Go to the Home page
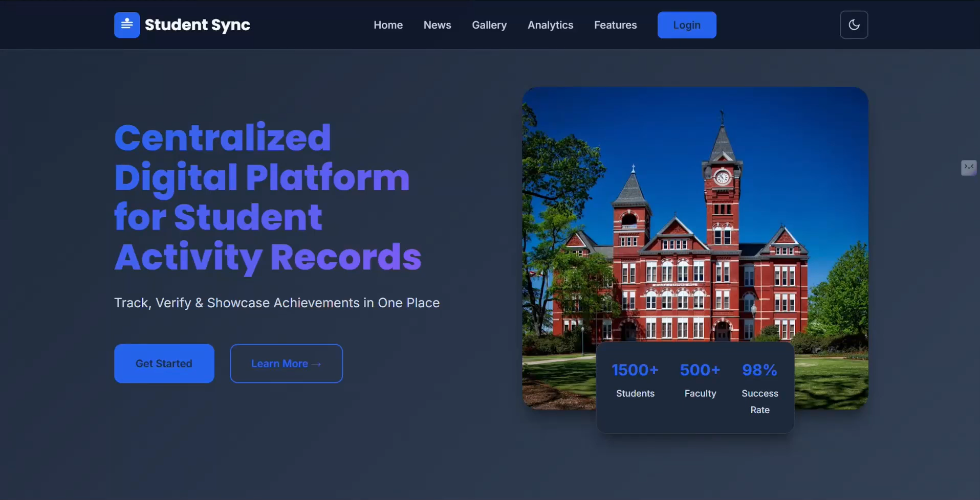Viewport: 980px width, 500px height. click(x=388, y=25)
